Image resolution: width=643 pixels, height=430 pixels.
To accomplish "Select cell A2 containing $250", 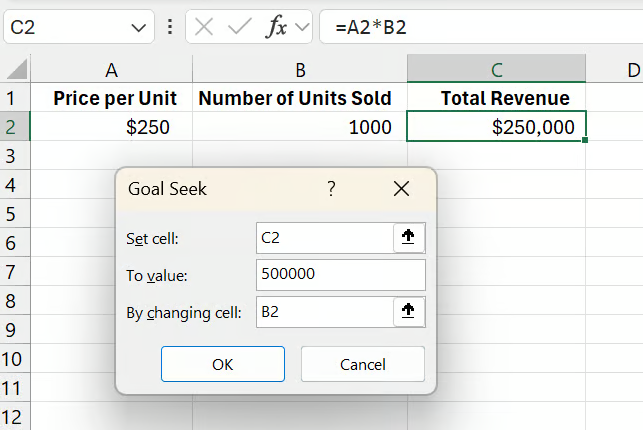I will [111, 127].
